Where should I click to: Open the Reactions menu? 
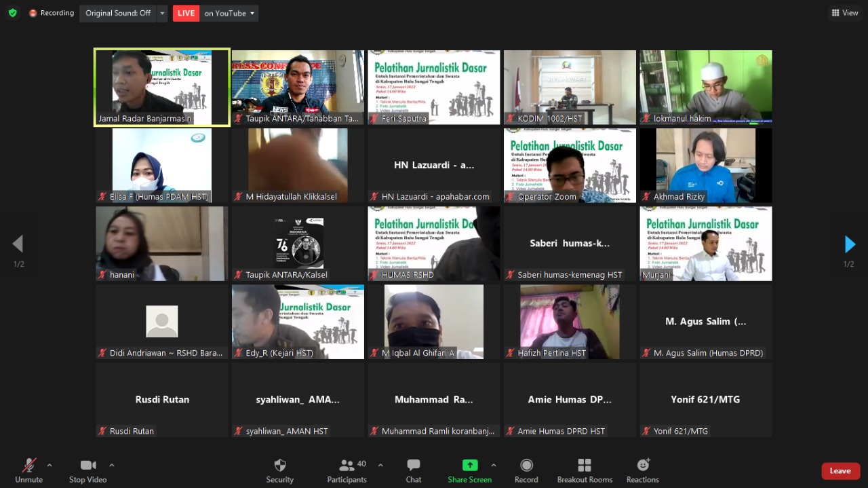[642, 466]
